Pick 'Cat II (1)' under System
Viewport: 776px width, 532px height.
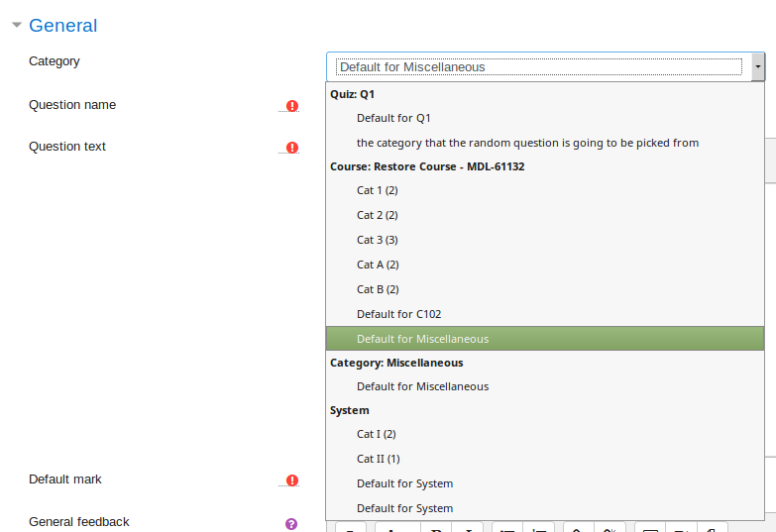tap(545, 459)
